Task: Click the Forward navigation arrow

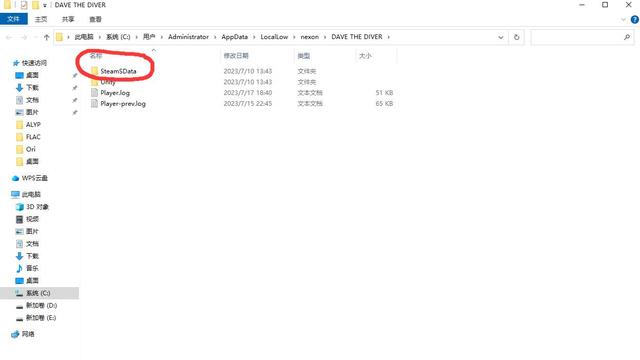Action: (24, 37)
